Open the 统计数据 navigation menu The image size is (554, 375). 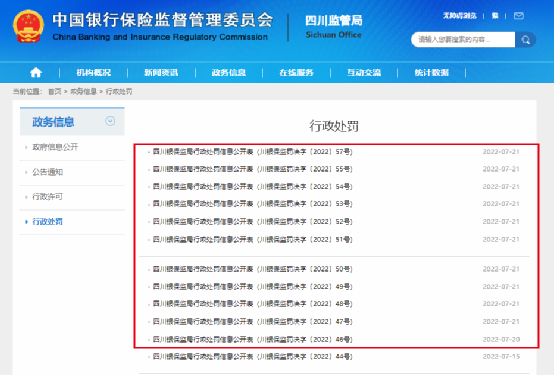(x=432, y=72)
